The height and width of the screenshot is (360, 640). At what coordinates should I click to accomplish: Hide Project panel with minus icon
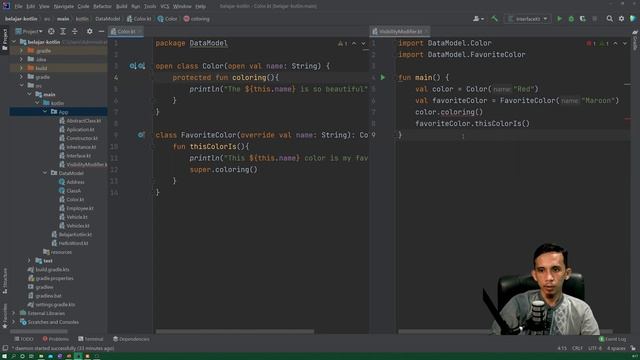pos(101,31)
